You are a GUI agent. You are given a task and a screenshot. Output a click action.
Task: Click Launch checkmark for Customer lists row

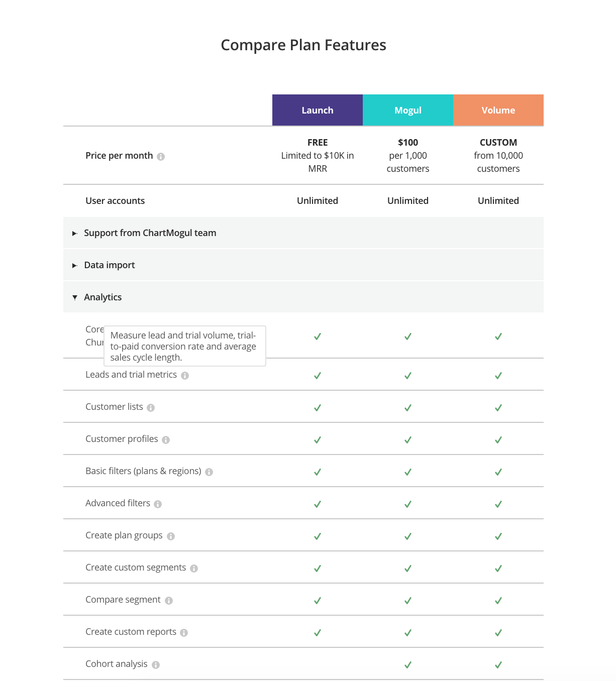point(318,408)
